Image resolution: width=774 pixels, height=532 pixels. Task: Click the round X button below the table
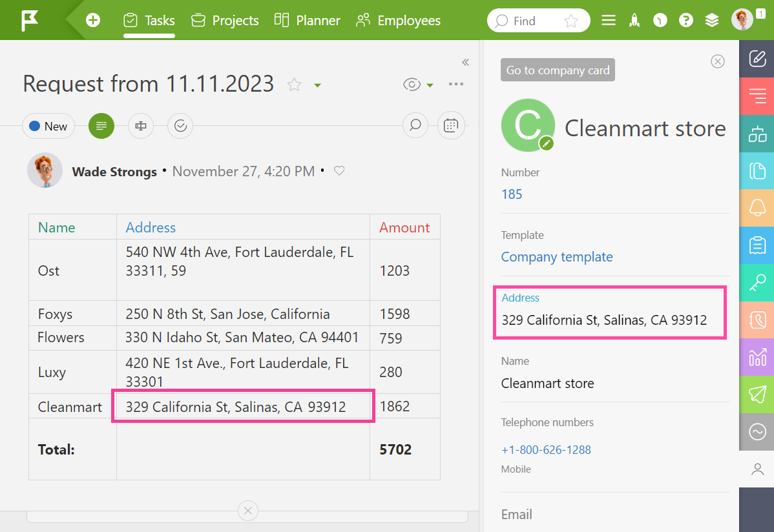click(248, 511)
